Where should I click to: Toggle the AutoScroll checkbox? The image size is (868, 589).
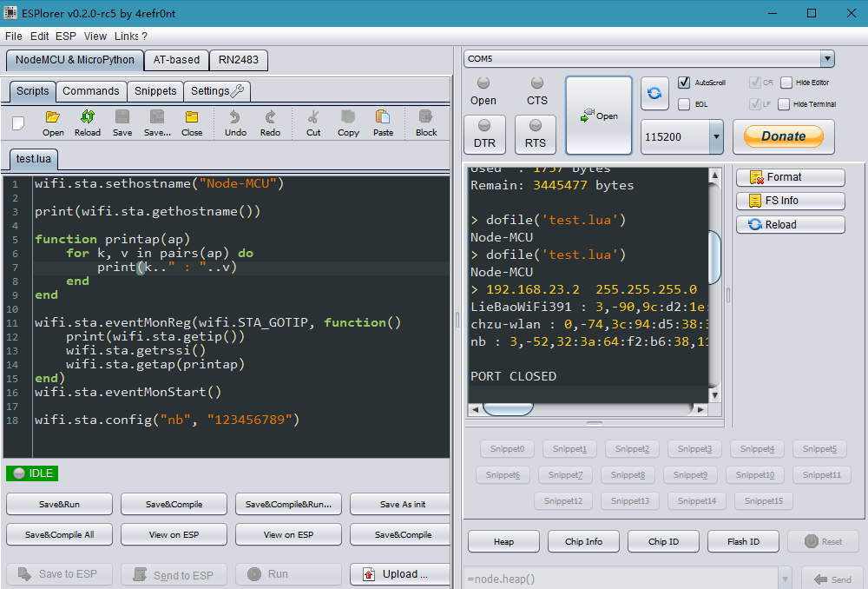(x=684, y=83)
